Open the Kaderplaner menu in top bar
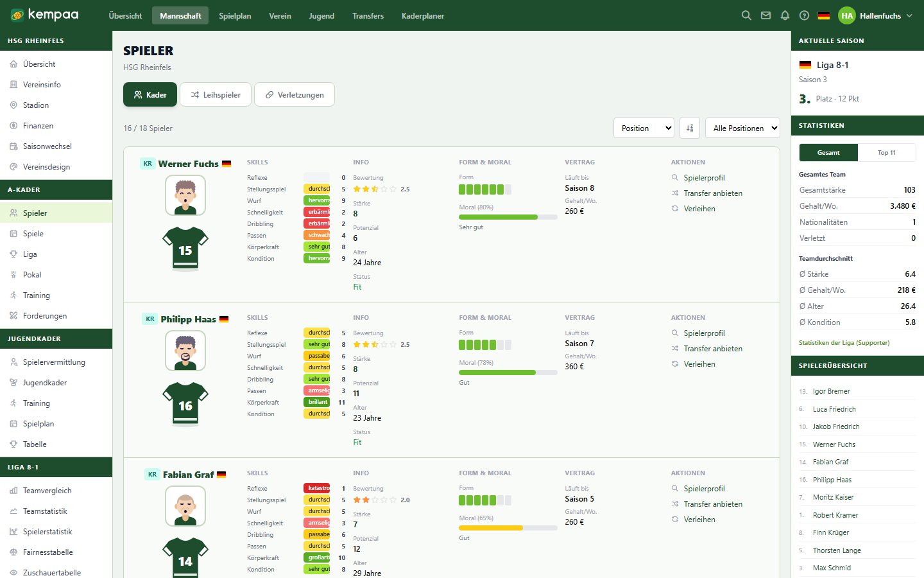Viewport: 924px width, 578px height. point(423,15)
